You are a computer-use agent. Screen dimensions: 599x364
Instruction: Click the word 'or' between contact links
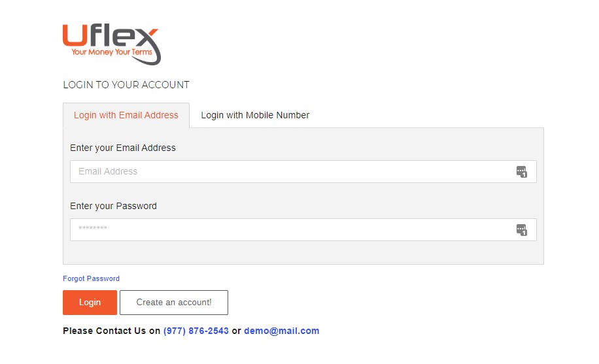(x=237, y=331)
